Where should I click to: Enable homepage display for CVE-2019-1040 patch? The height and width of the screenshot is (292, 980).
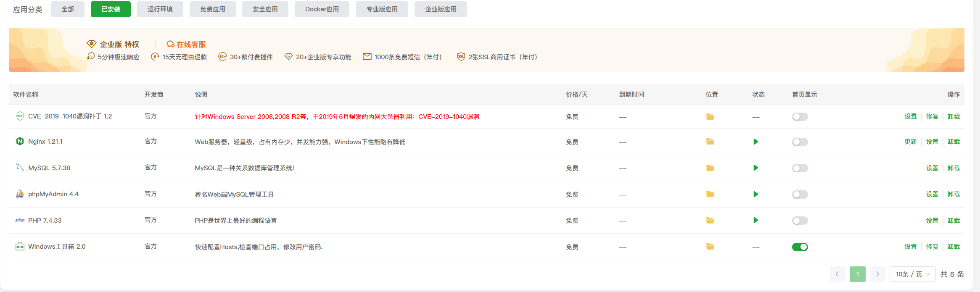(800, 117)
